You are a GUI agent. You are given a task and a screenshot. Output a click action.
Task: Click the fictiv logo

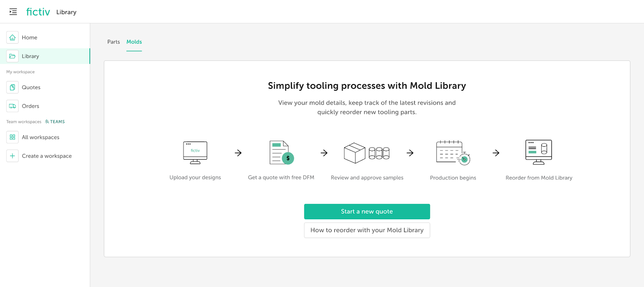[x=38, y=12]
